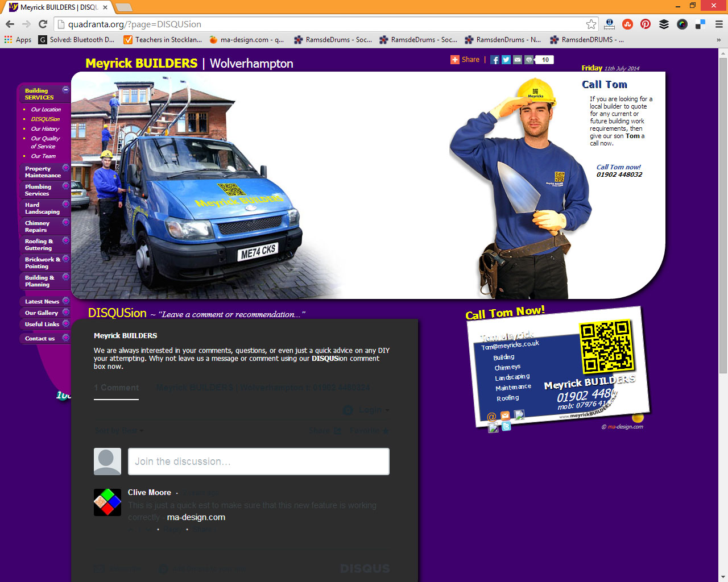Expand the Property Maintenance section

[65, 168]
